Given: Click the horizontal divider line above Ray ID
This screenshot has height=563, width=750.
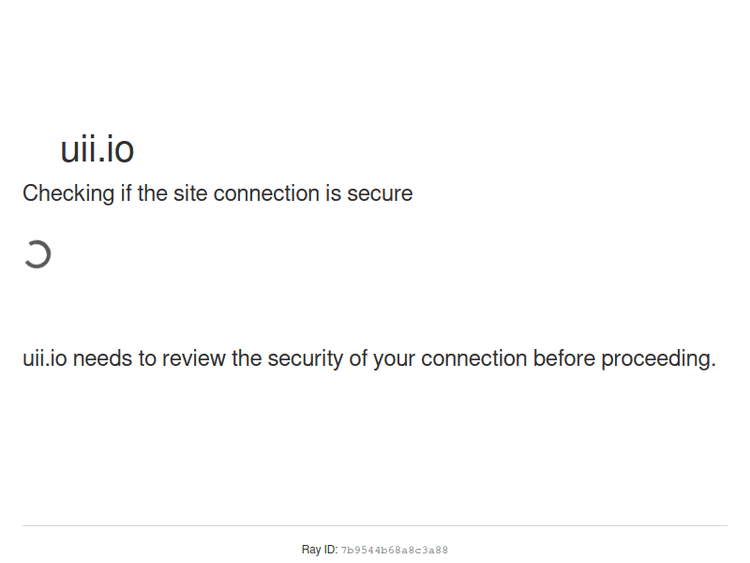Looking at the screenshot, I should 374,525.
